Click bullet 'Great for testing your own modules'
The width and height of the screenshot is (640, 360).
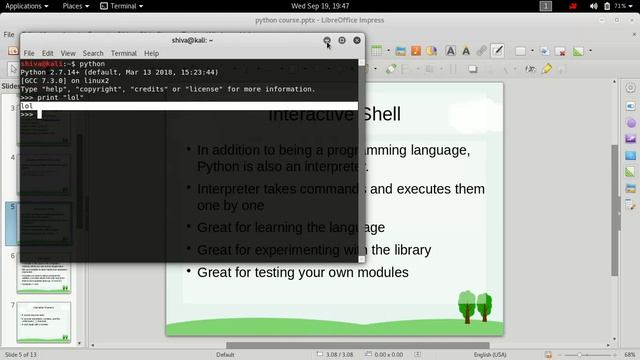pos(302,272)
